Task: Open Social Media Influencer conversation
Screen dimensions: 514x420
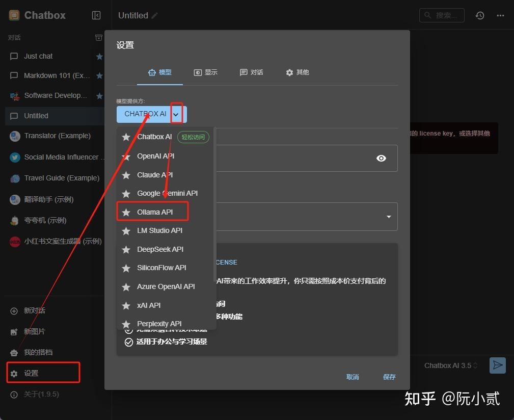Action: pyautogui.click(x=55, y=157)
